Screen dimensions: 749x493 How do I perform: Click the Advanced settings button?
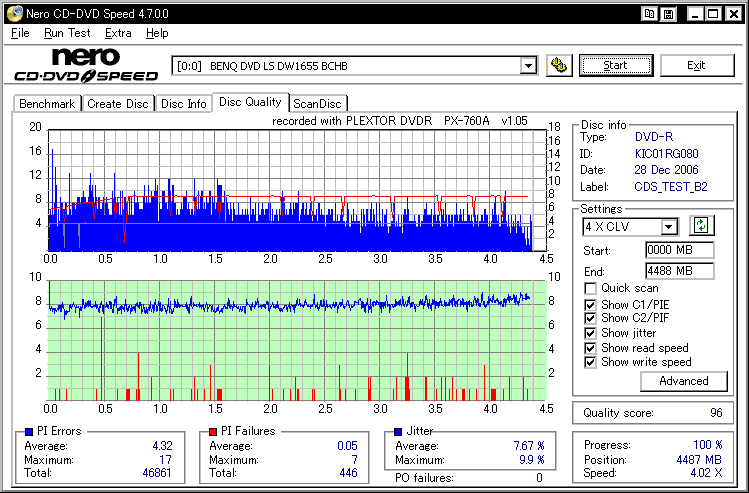pyautogui.click(x=684, y=381)
